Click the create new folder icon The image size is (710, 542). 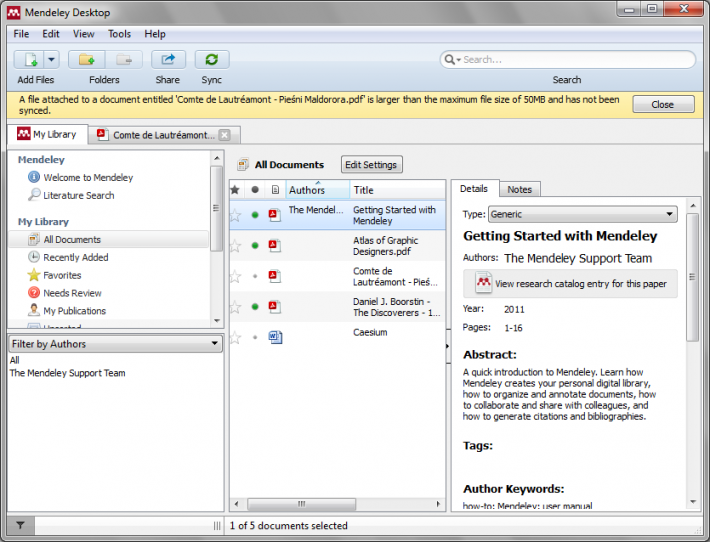pos(86,59)
